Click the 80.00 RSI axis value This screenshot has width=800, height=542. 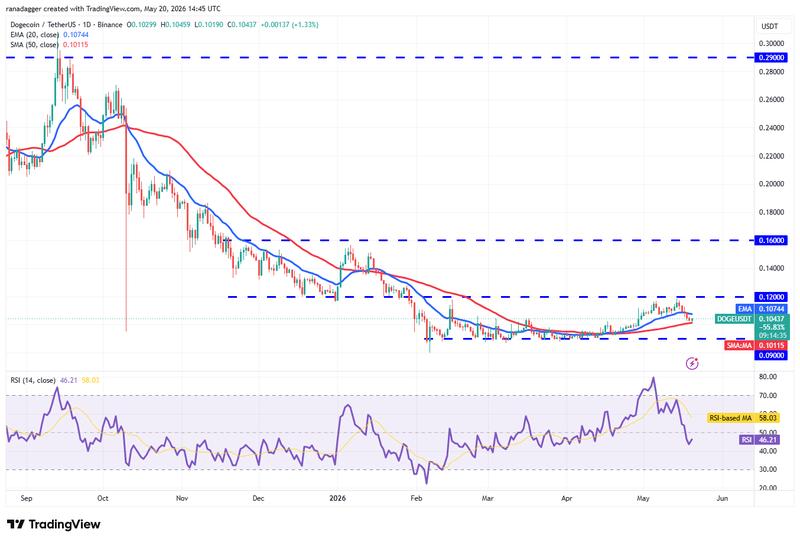click(768, 377)
